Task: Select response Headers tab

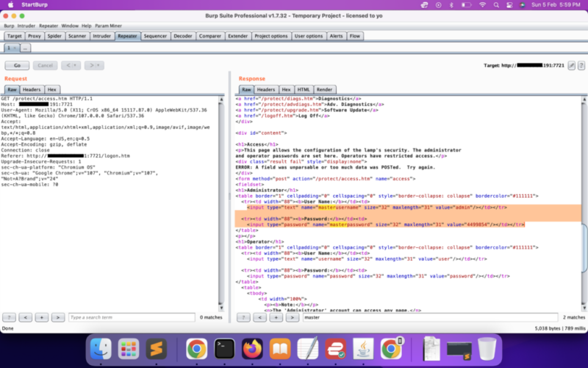Action: 266,90
